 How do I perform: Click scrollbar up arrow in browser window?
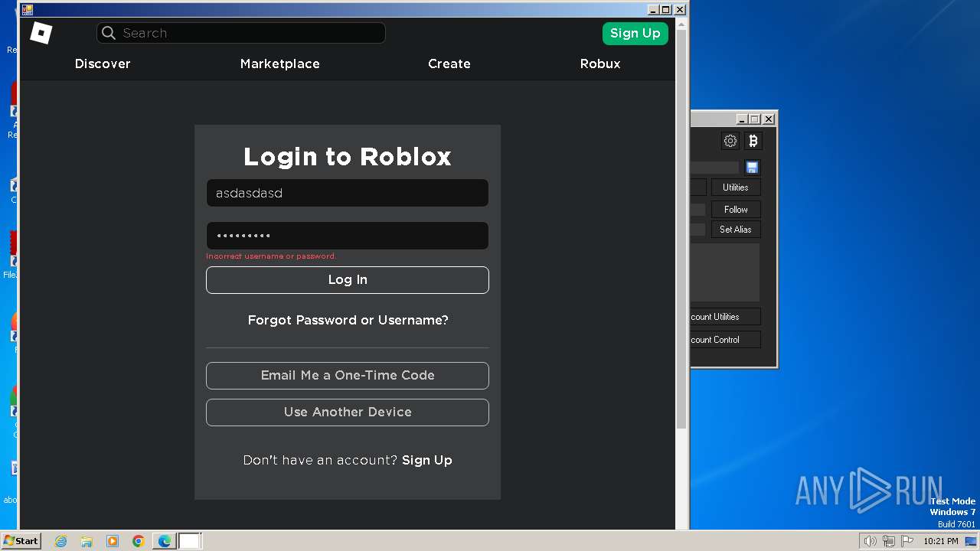click(x=681, y=24)
